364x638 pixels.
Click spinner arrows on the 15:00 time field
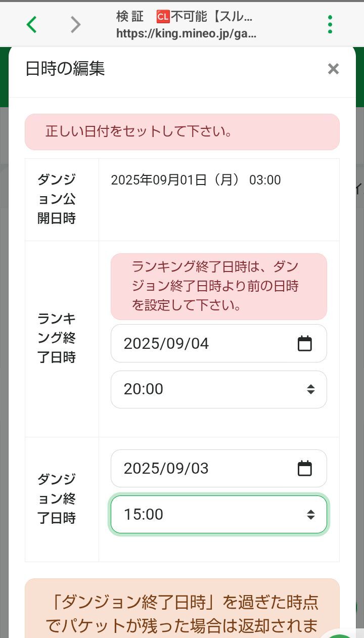click(x=310, y=515)
